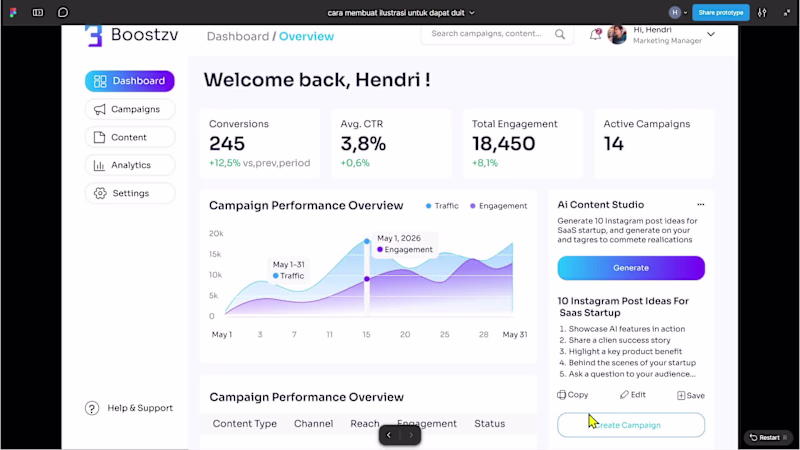Open the Help & Support link
Viewport: 800px width, 450px height.
point(140,408)
